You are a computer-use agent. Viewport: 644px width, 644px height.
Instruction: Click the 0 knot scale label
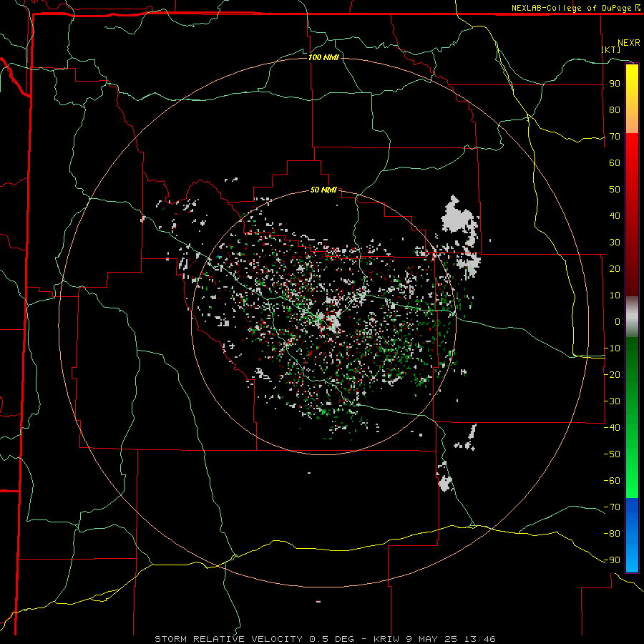[x=618, y=322]
